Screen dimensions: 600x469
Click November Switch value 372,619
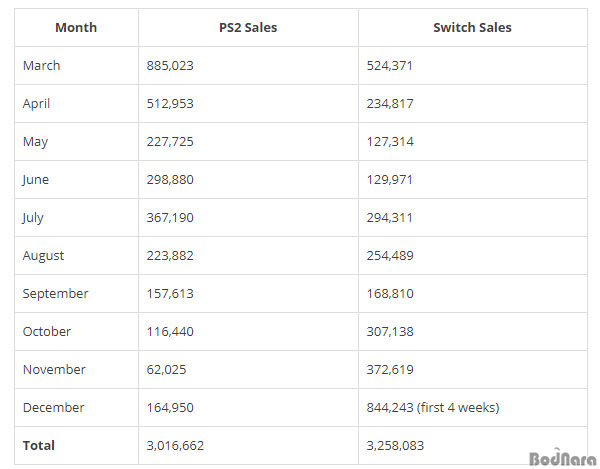(x=390, y=370)
